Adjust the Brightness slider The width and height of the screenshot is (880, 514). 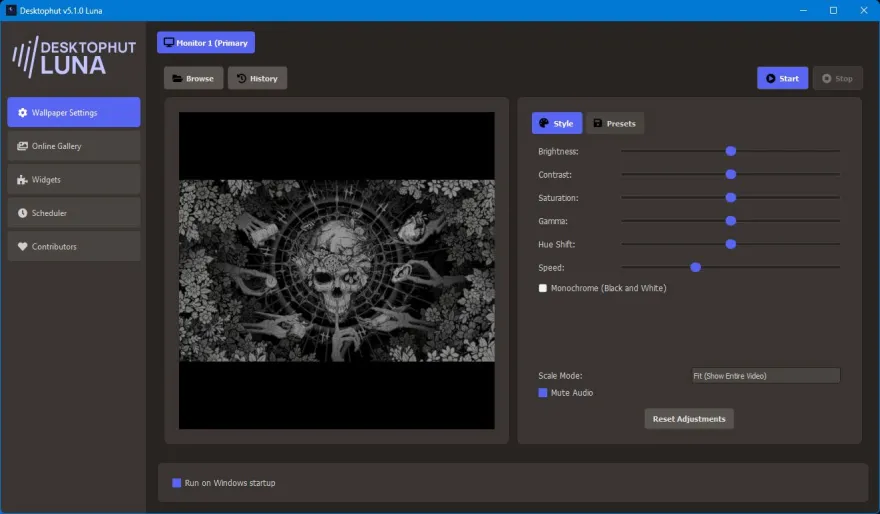(731, 151)
